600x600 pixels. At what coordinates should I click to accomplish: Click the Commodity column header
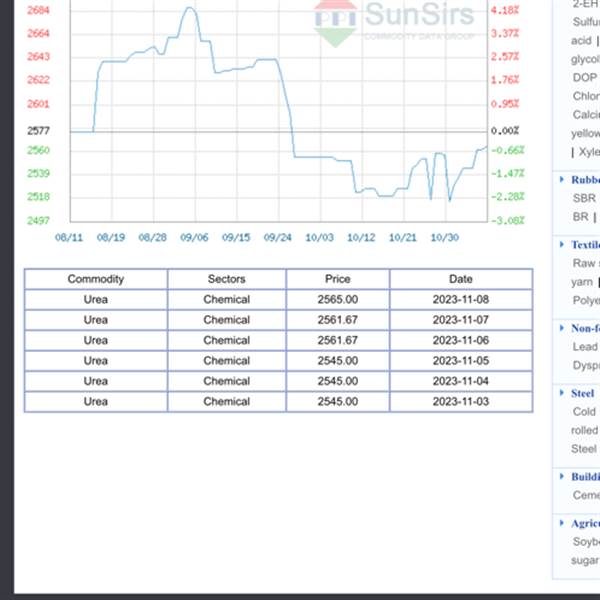pos(96,279)
